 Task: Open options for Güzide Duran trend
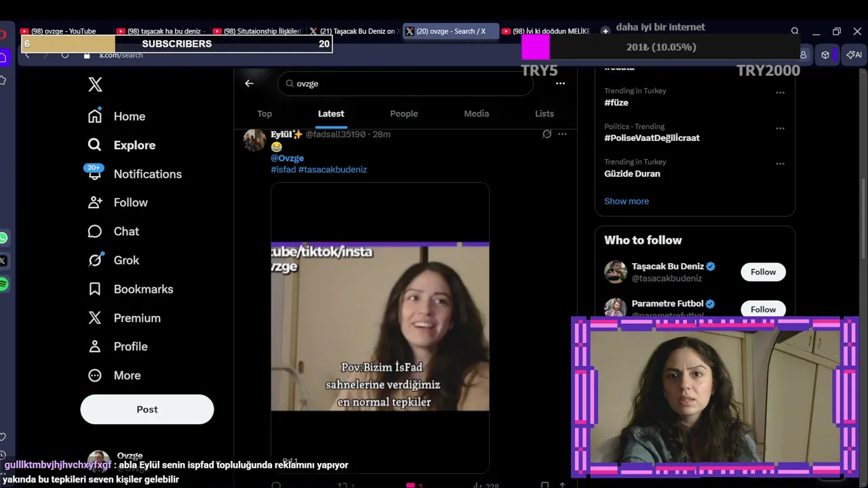click(x=780, y=163)
